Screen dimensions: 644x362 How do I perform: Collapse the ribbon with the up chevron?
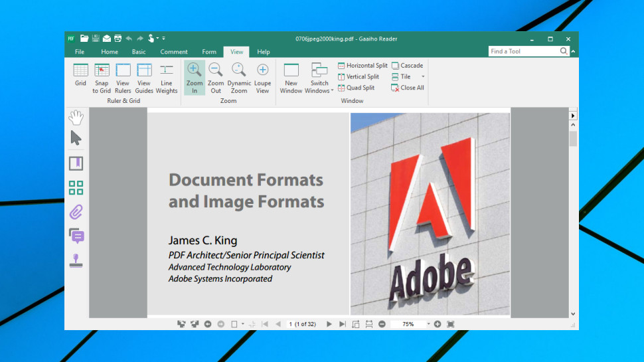pyautogui.click(x=574, y=51)
